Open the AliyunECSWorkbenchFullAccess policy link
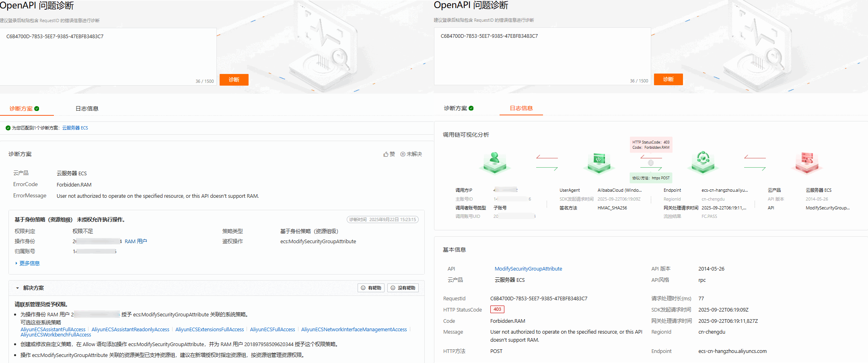868x363 pixels. tap(56, 334)
